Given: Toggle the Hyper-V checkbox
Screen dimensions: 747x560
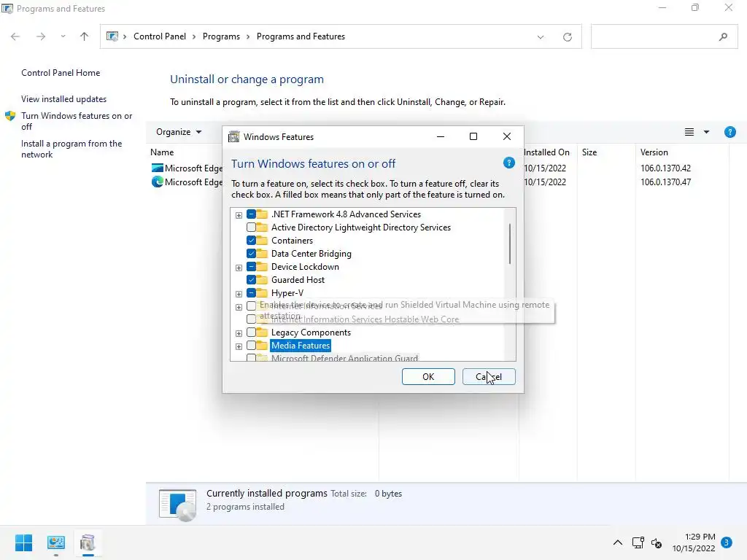Looking at the screenshot, I should point(251,293).
